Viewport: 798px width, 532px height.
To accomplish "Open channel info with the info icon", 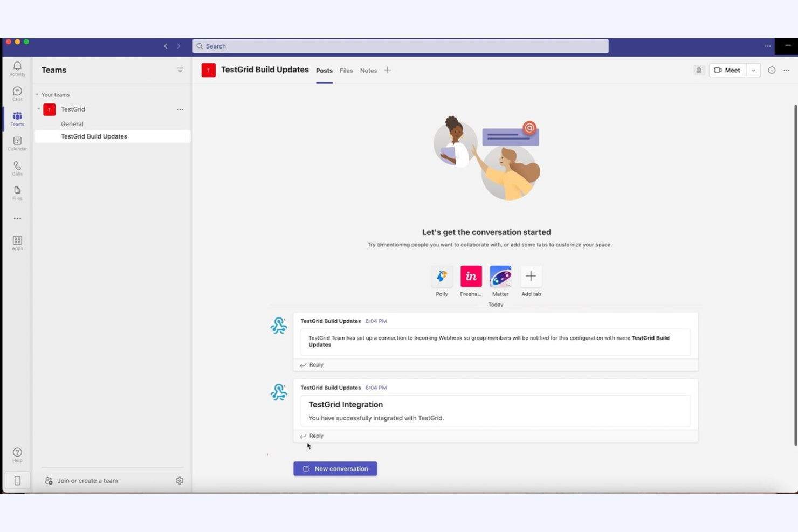I will pos(772,70).
